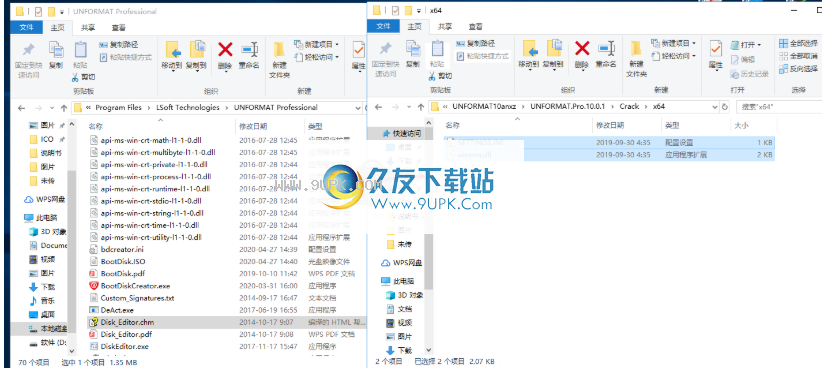Click Rename in UNFORMAT Professional window

click(249, 55)
